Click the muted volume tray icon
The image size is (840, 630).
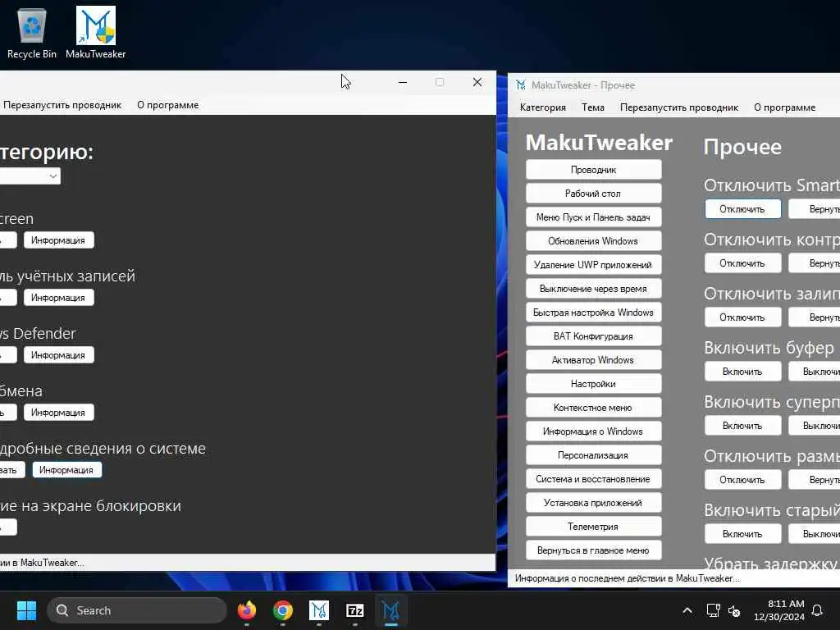pos(734,610)
